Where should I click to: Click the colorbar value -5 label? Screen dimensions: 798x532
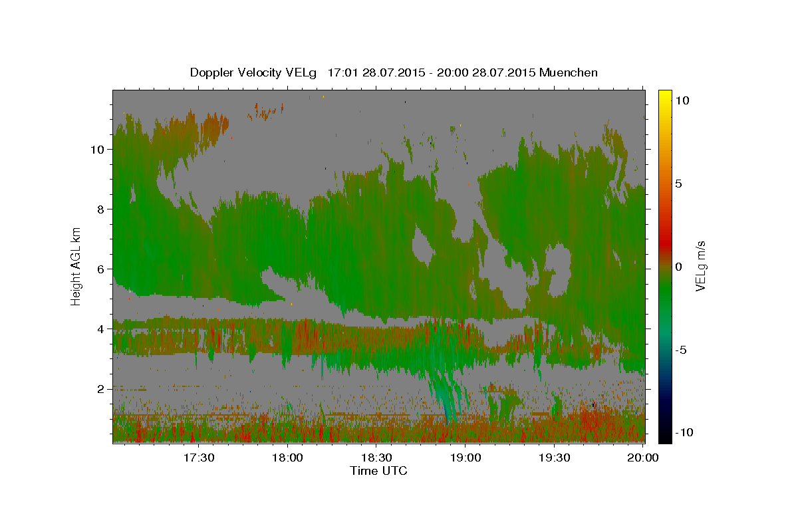coord(682,349)
